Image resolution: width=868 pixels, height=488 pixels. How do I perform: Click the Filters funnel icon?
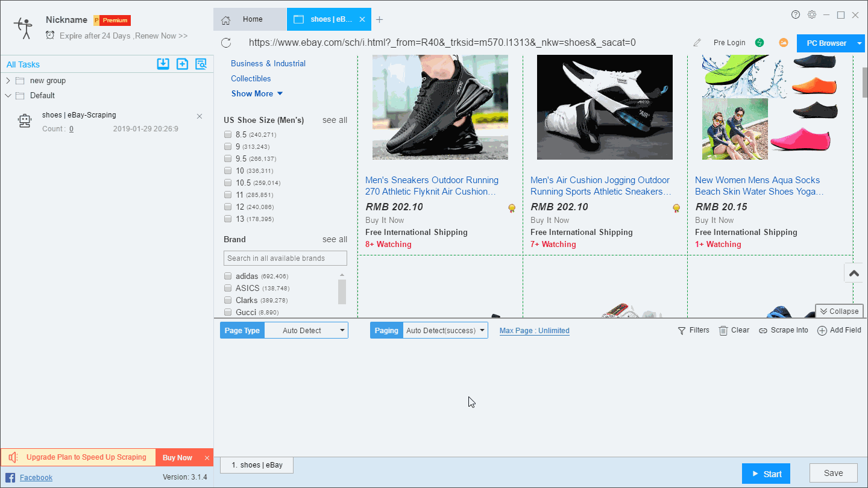click(682, 331)
